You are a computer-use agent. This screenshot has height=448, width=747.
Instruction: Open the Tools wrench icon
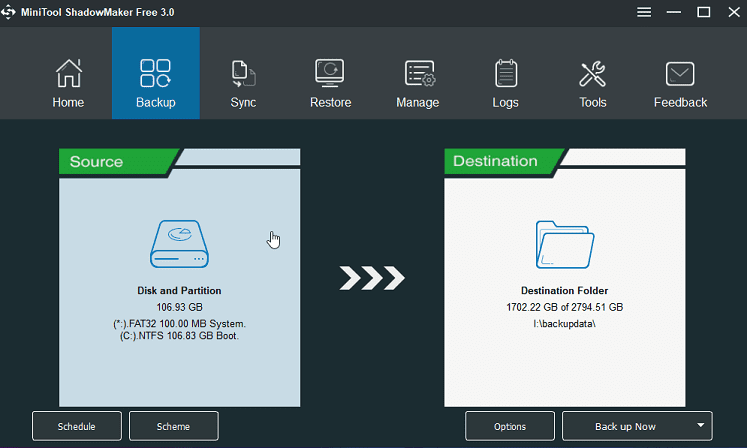point(592,74)
